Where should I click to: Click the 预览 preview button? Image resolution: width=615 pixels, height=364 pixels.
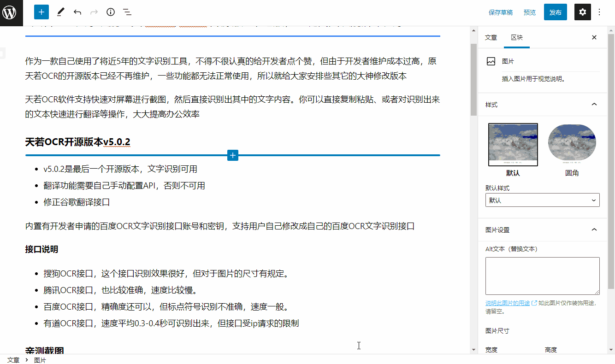point(530,12)
